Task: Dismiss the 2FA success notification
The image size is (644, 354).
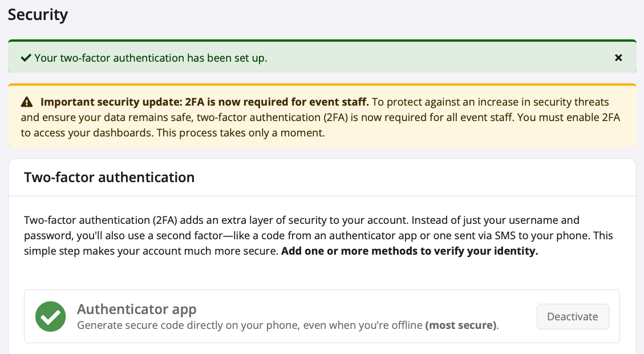Action: [618, 58]
